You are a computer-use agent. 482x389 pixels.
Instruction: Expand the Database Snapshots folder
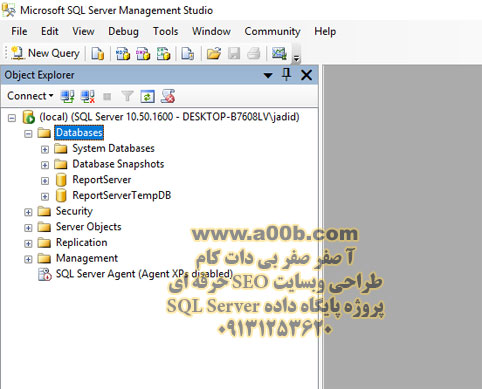(x=45, y=165)
